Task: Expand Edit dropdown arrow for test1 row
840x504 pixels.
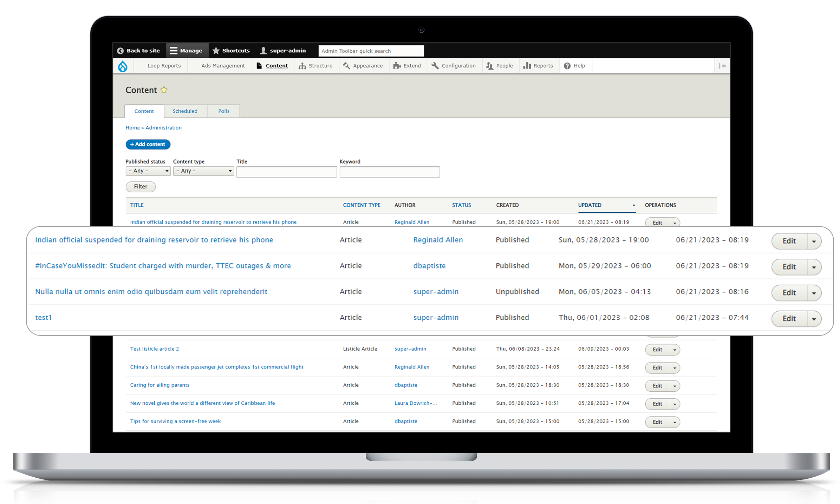Action: 814,319
